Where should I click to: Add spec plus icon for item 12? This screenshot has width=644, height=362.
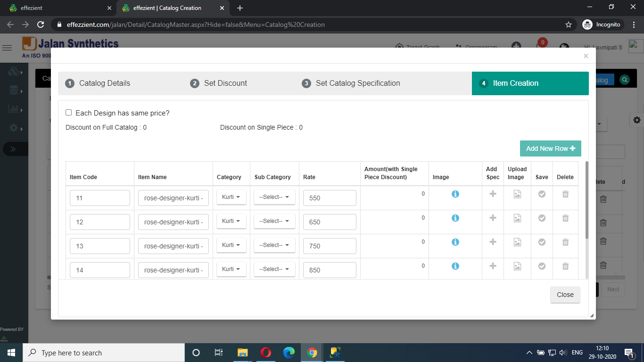pyautogui.click(x=493, y=218)
